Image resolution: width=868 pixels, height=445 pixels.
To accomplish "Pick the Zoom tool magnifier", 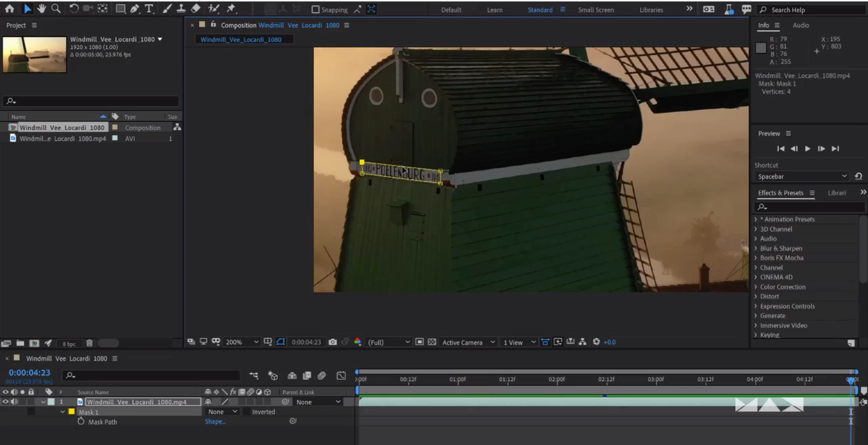I will (x=56, y=9).
